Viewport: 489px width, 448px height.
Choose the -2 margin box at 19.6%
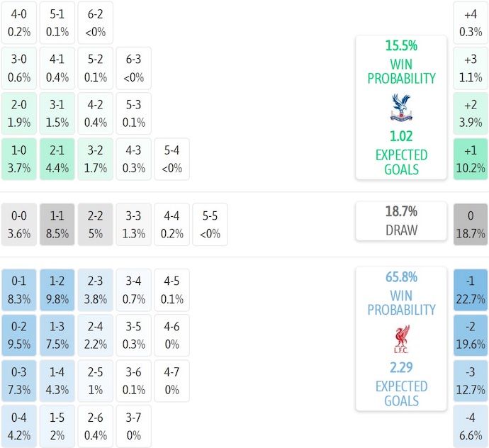(471, 335)
